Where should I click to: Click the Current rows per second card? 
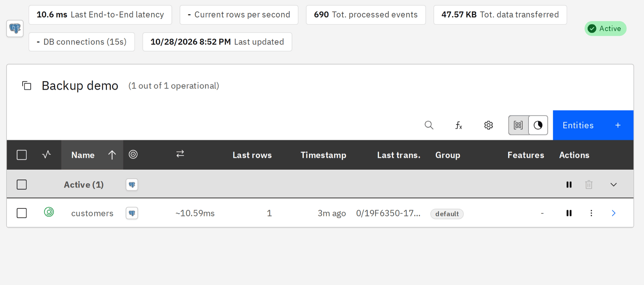pos(239,15)
